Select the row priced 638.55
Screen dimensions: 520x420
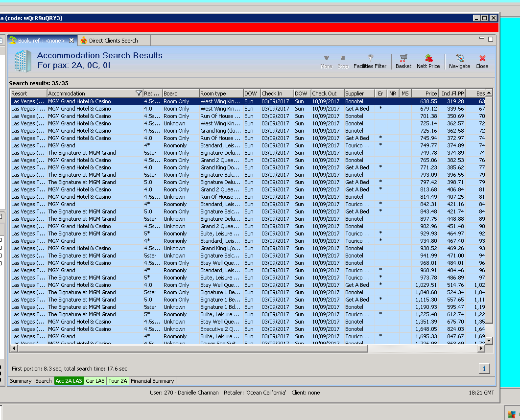point(248,101)
